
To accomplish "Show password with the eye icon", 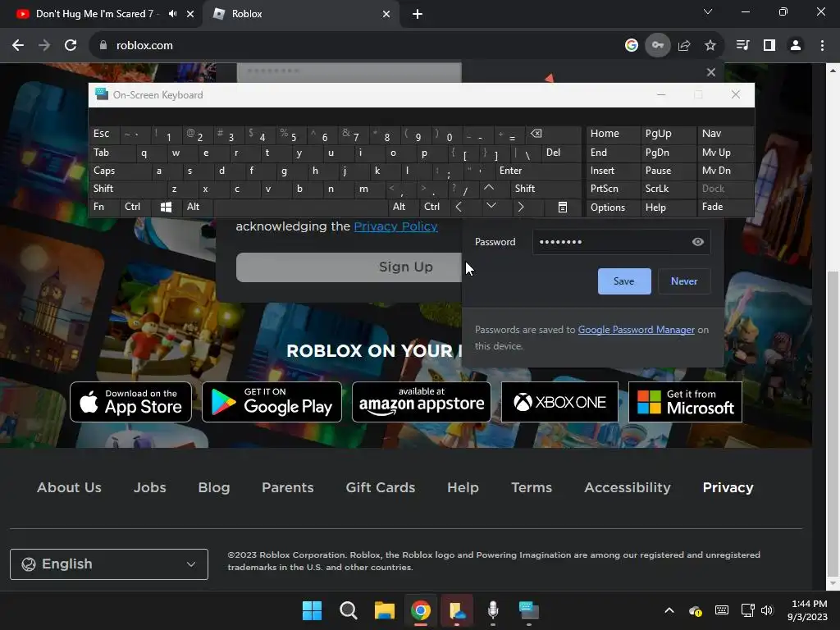I will (x=697, y=242).
